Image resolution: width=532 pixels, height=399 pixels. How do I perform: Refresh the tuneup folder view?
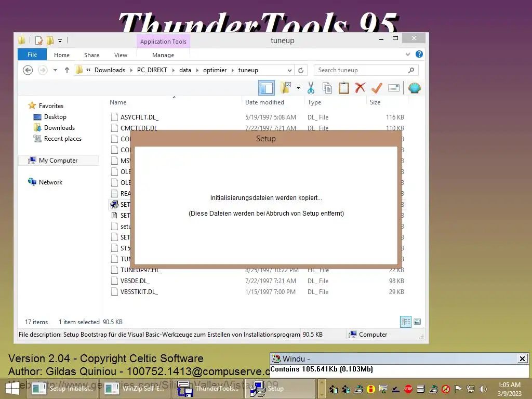(x=301, y=70)
